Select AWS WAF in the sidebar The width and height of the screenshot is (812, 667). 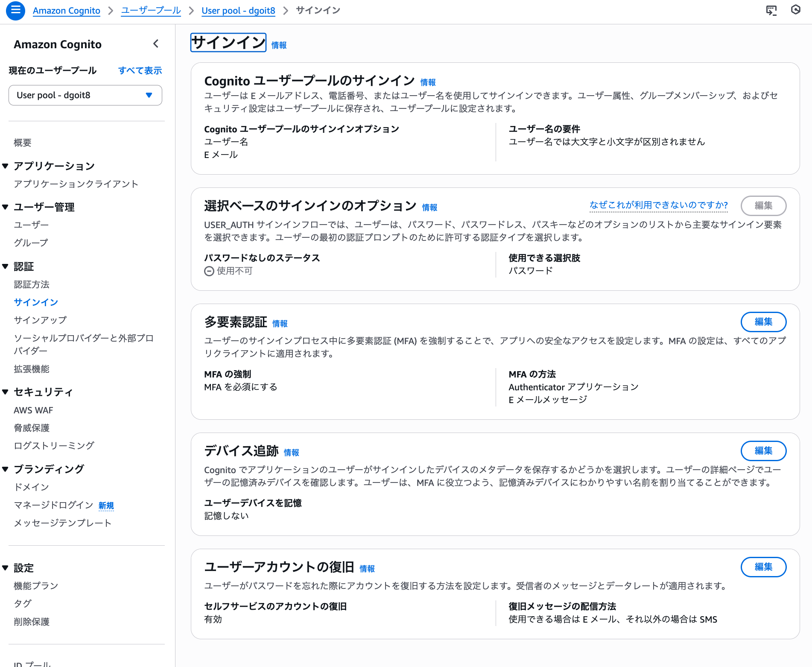click(33, 410)
